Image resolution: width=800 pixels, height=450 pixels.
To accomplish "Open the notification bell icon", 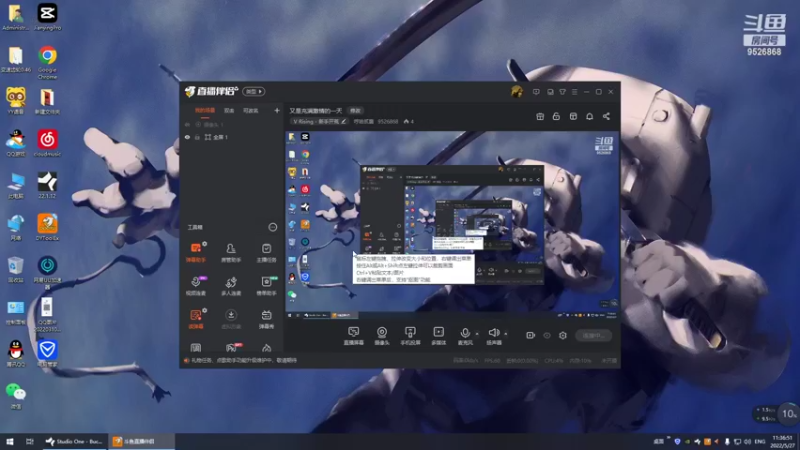I will point(589,116).
